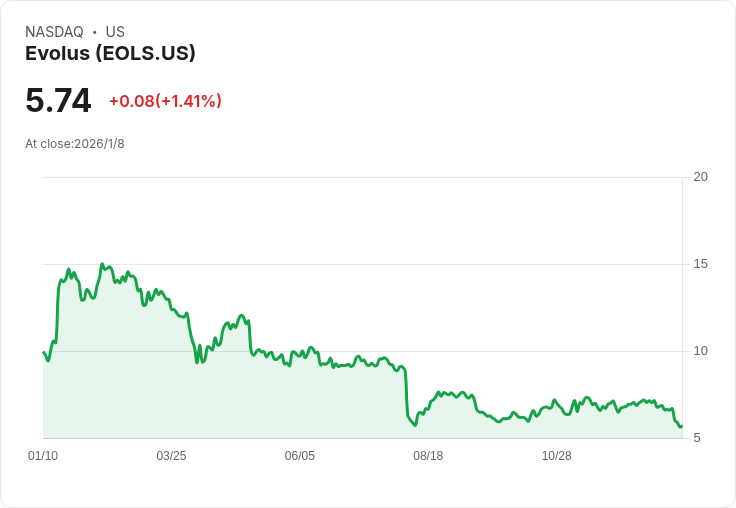This screenshot has height=508, width=736.
Task: Click the rightmost end of the price line
Action: 681,426
